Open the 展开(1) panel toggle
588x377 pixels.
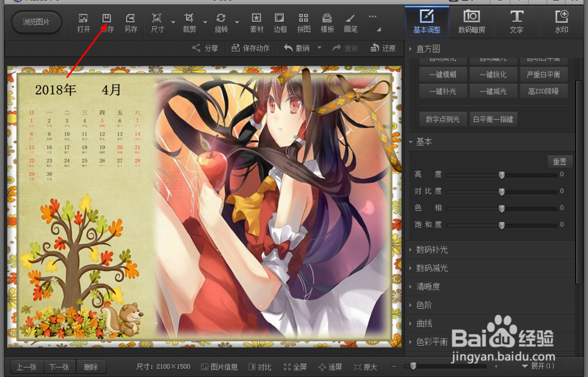[538, 366]
